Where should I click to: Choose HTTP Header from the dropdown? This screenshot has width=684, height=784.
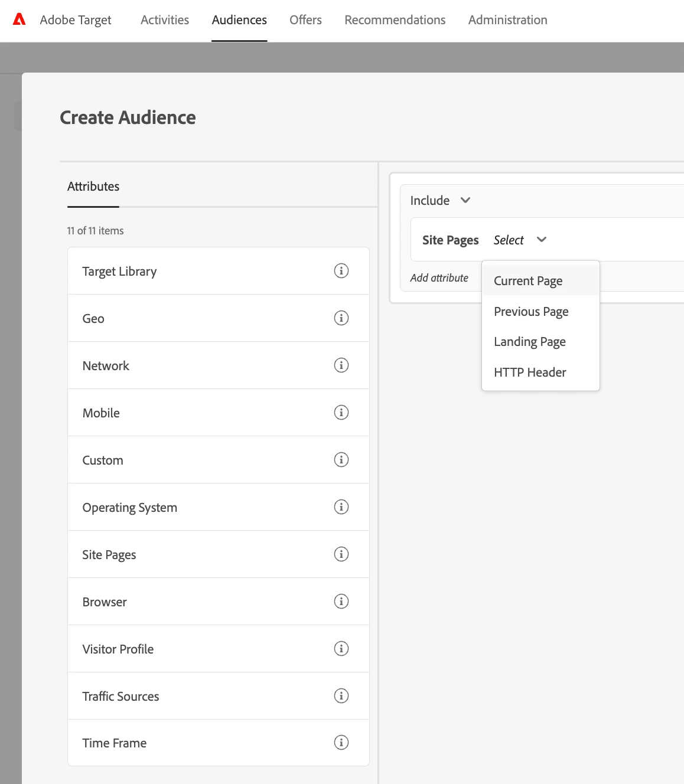[540, 373]
